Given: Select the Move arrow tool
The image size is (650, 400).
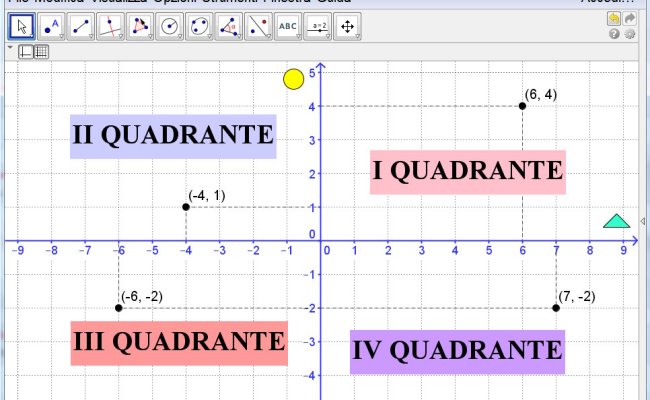Looking at the screenshot, I should click(22, 27).
